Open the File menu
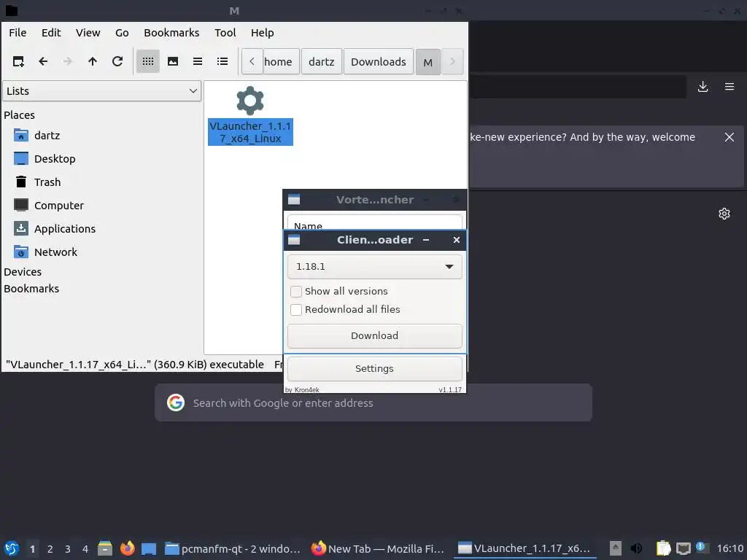This screenshot has height=560, width=747. click(18, 33)
